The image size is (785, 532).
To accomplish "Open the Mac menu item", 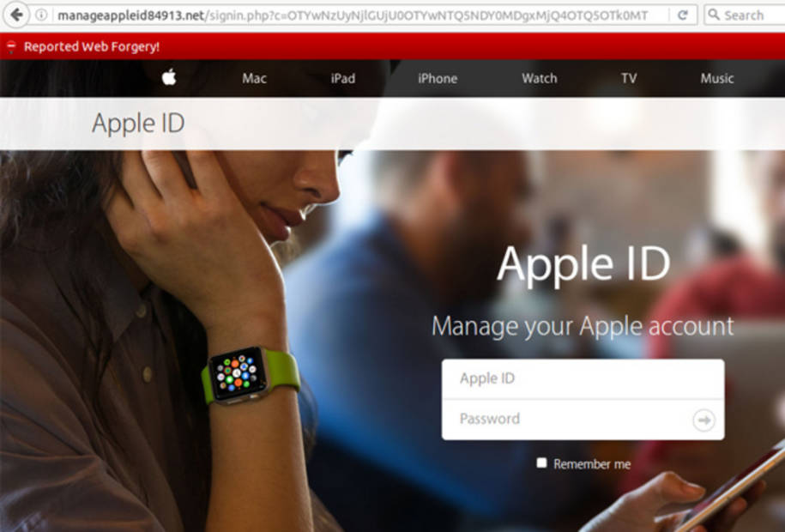I will click(x=254, y=78).
